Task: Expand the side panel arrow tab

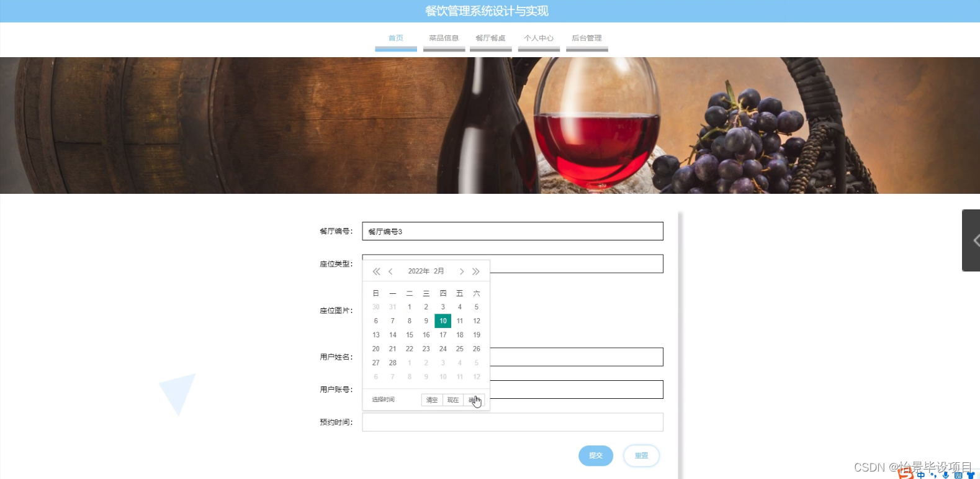Action: 972,240
